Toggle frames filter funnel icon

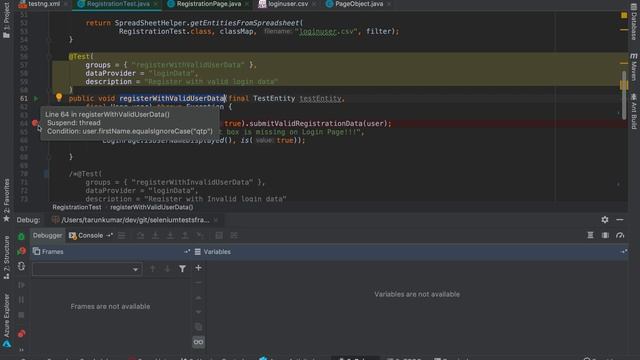click(x=182, y=269)
